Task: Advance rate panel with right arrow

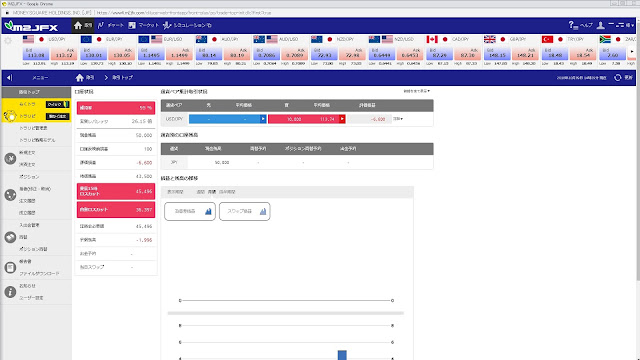Action: 632,52
